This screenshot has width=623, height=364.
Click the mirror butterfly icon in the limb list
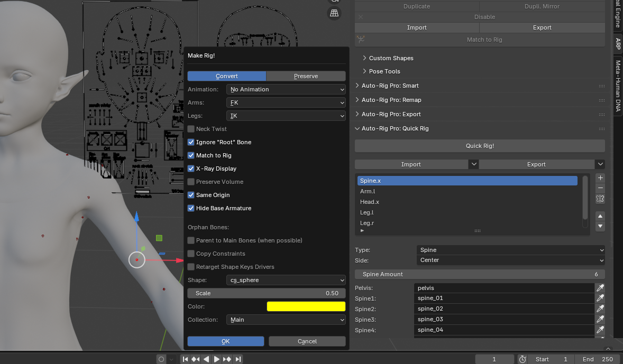click(600, 199)
